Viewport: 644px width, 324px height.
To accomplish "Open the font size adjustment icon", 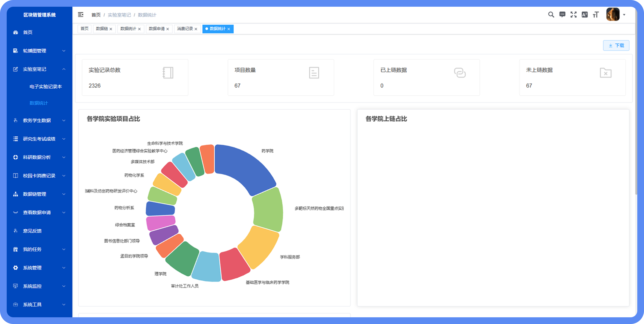I will (596, 15).
